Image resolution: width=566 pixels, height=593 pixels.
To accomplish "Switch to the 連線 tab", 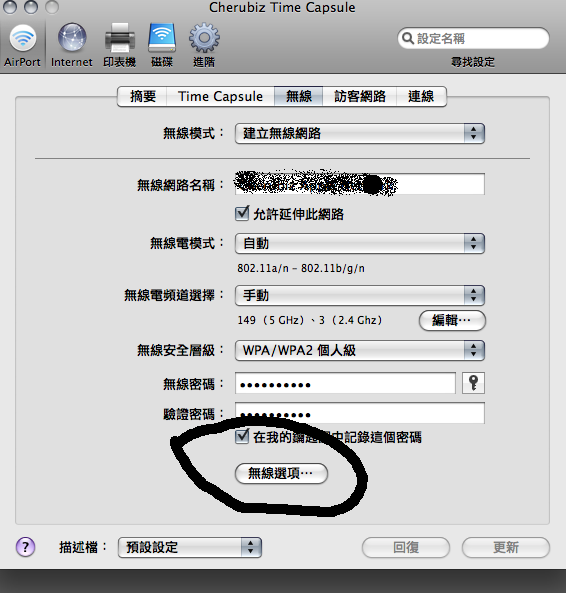I will click(x=421, y=96).
